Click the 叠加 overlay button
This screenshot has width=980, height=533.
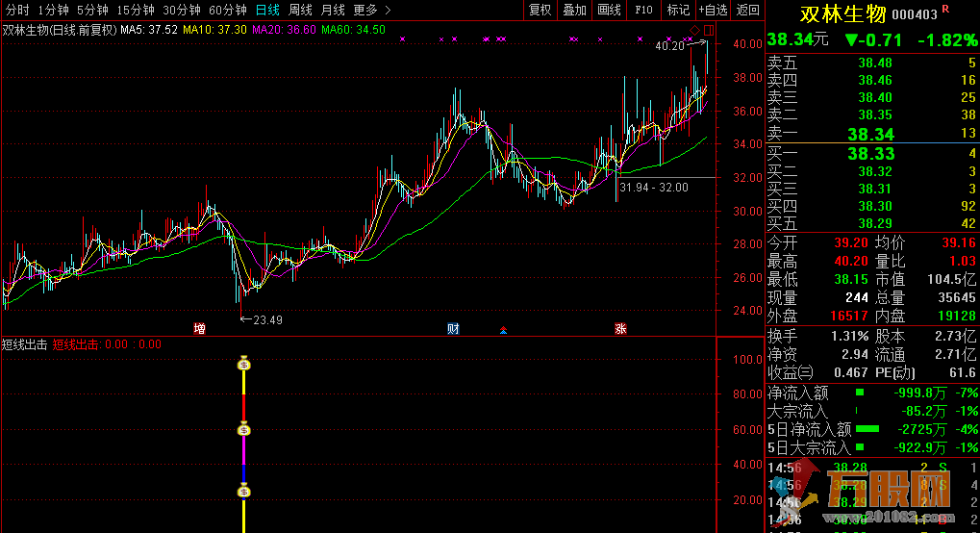click(x=574, y=10)
